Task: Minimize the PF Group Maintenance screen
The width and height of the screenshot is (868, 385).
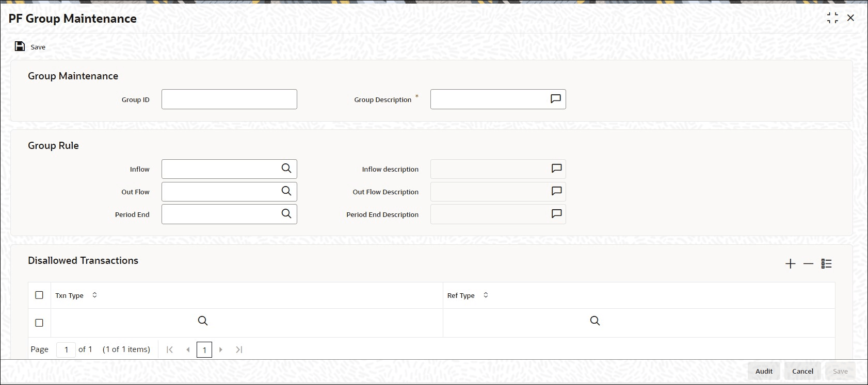Action: 832,18
